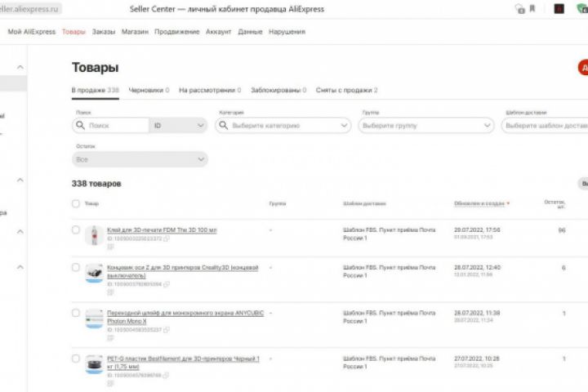Click the magnifier icon in the Поиск field
This screenshot has width=588, height=392.
pyautogui.click(x=80, y=125)
